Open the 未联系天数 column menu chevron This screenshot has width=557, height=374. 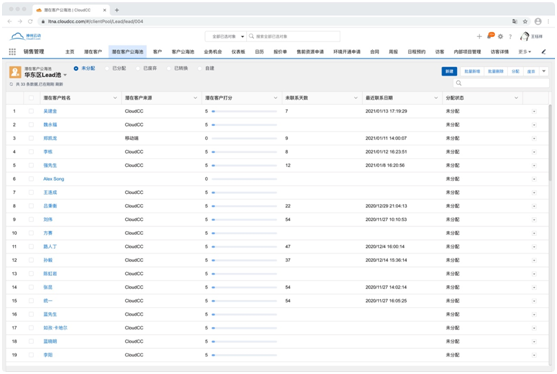click(x=356, y=98)
